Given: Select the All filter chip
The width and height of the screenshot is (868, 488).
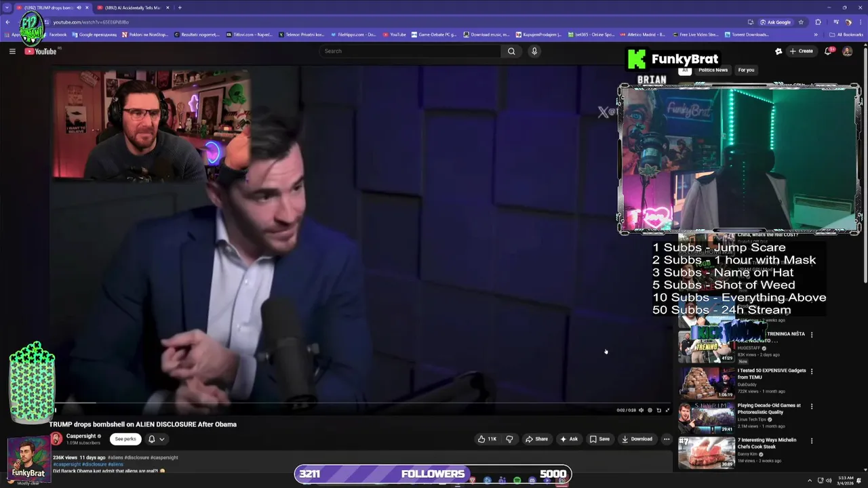Looking at the screenshot, I should point(685,70).
